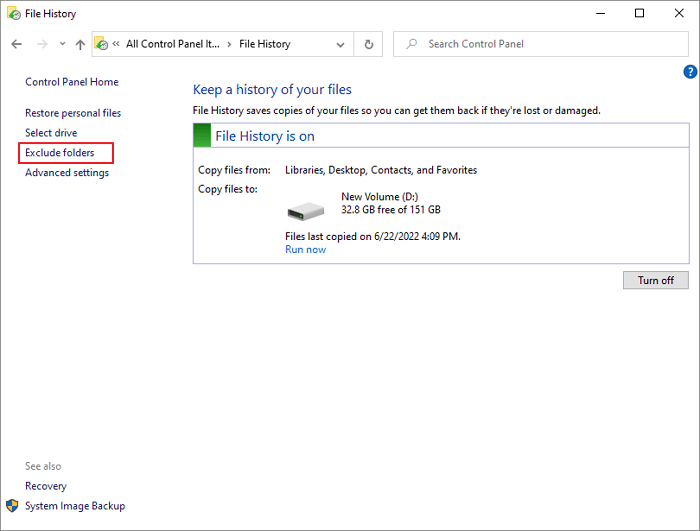Click the address bar folder icon
Viewport: 700px width, 531px height.
(x=101, y=44)
